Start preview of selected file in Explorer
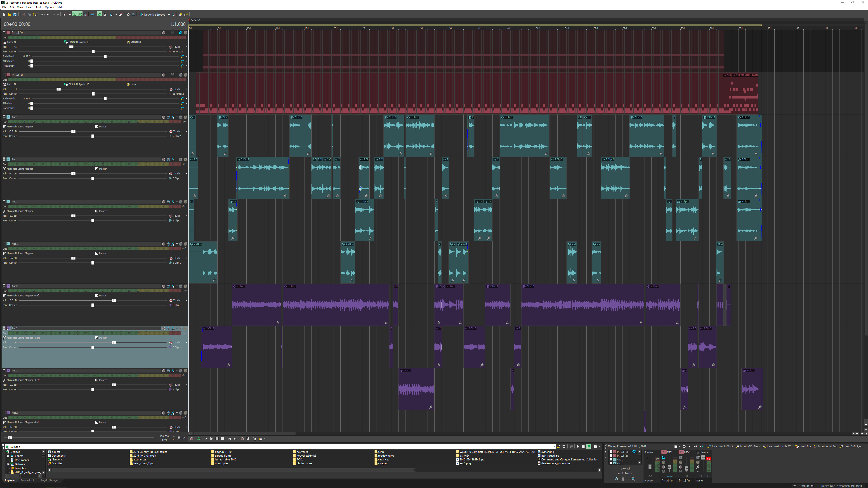The image size is (868, 488). coord(578,447)
